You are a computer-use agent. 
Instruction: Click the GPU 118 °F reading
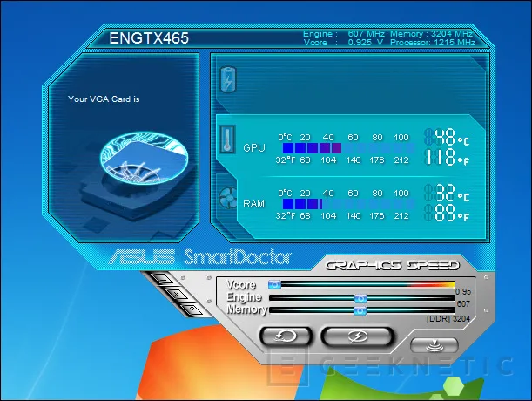coord(448,157)
